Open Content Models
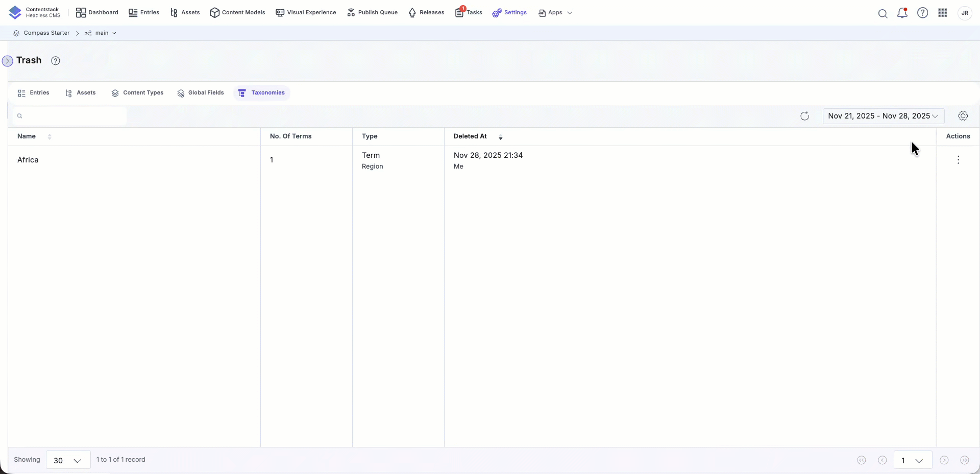Viewport: 980px width, 474px height. [237, 13]
